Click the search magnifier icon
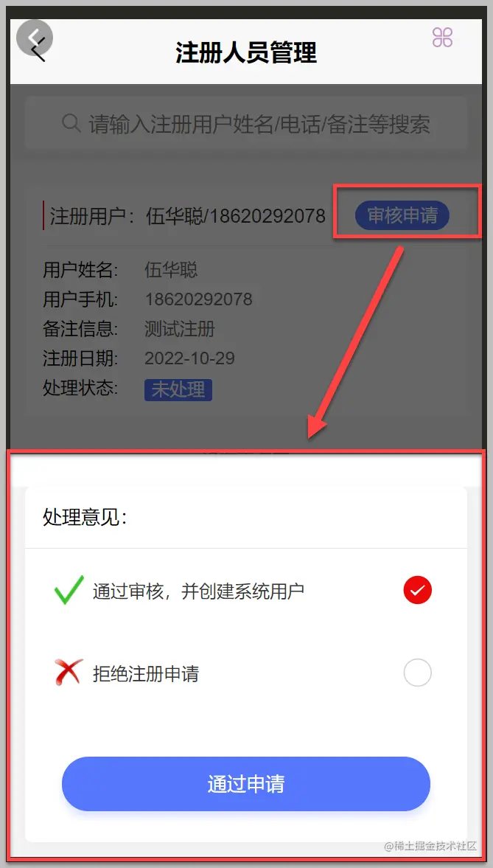Viewport: 493px width, 868px height. click(71, 123)
